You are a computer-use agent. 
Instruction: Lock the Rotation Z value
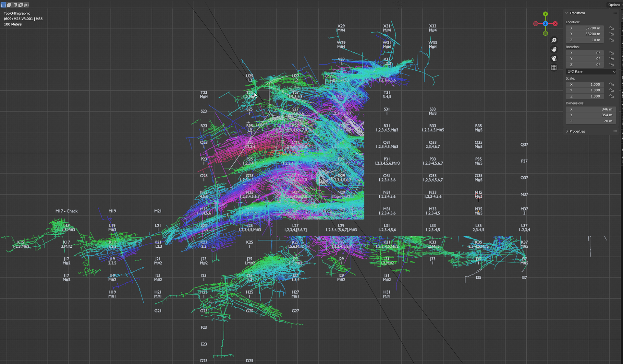coord(611,65)
